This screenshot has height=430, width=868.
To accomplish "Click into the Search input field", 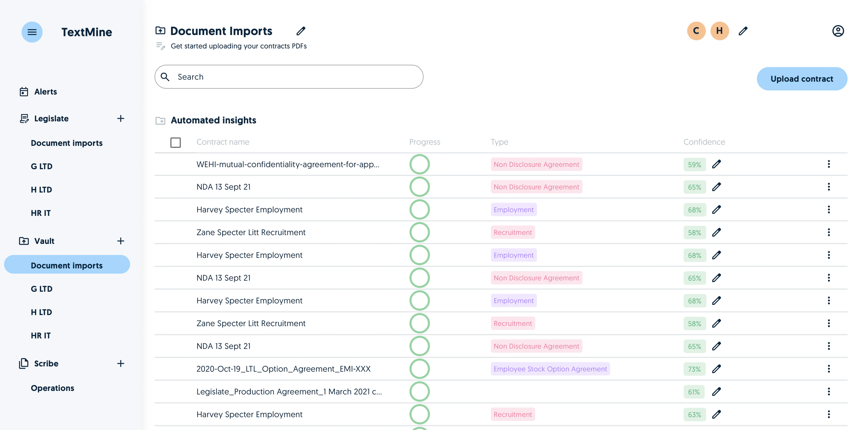I will 289,77.
